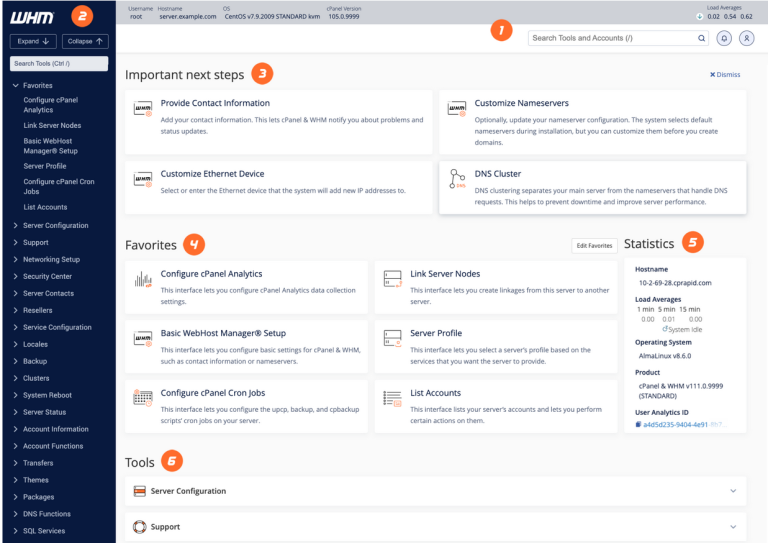Viewport: 768px width, 543px height.
Task: Open DNS Cluster card title
Action: pos(498,174)
